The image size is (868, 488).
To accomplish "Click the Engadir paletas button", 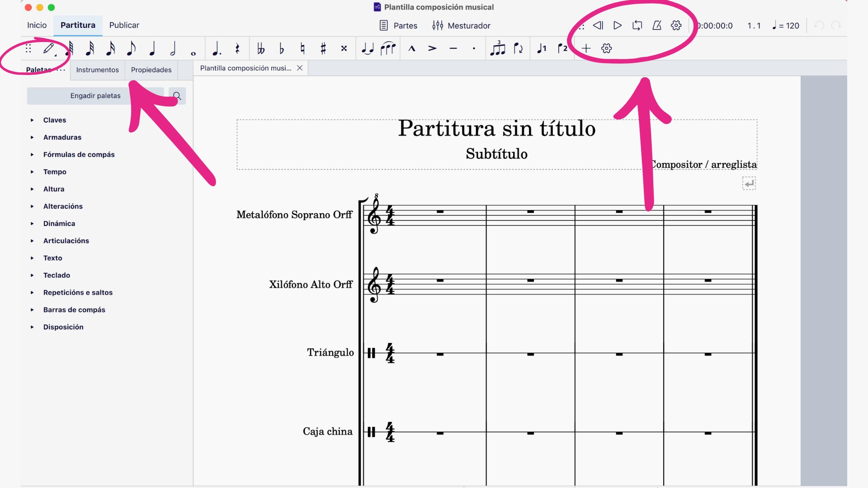I will (x=95, y=96).
